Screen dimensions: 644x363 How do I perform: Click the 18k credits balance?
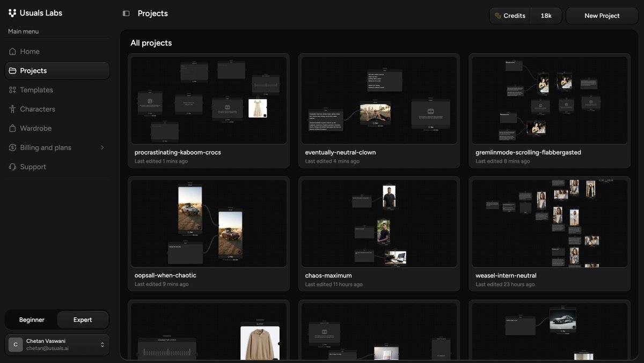(x=546, y=16)
